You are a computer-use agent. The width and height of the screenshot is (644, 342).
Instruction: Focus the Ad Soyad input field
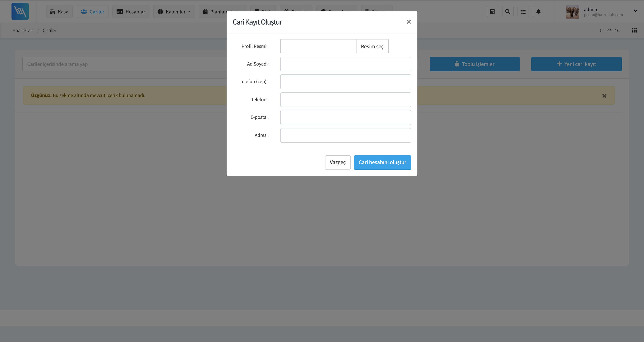coord(346,64)
